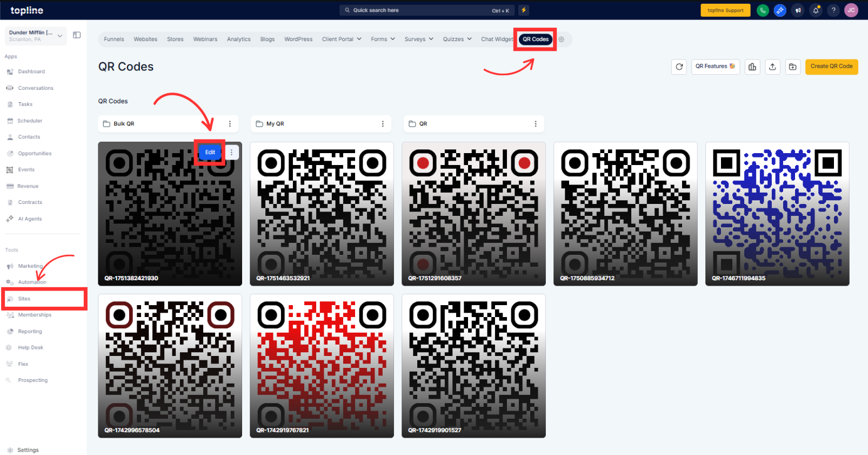Switch to the Analytics tab
Viewport: 868px width, 455px height.
click(x=239, y=39)
